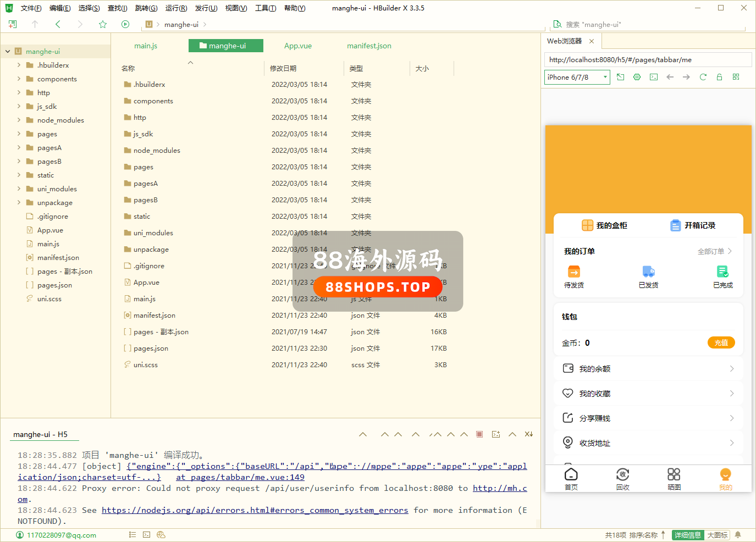Collapse the manghe-ui root project node
This screenshot has width=756, height=542.
click(8, 51)
